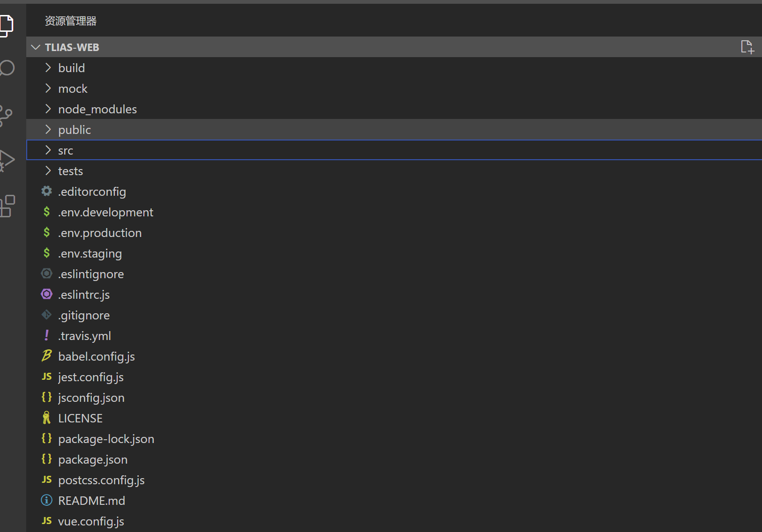This screenshot has height=532, width=762.
Task: Open the babel.config.js file
Action: click(x=97, y=356)
